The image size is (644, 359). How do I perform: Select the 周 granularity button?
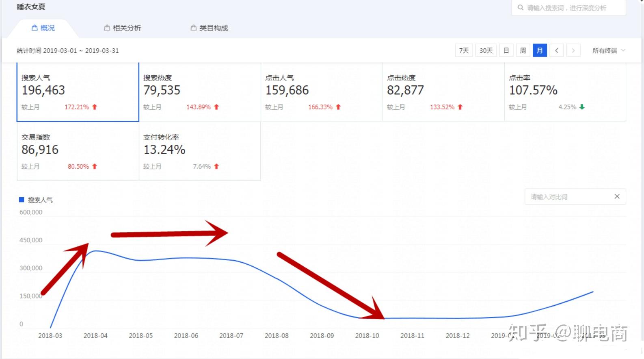(523, 50)
